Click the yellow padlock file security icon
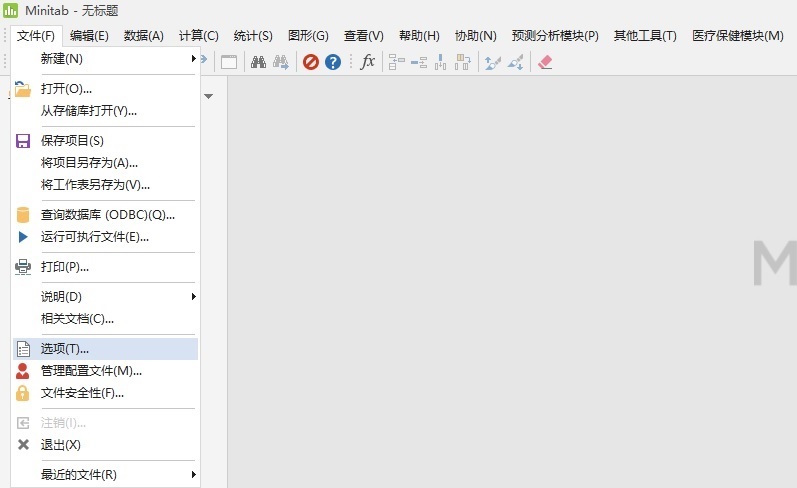The width and height of the screenshot is (797, 488). (22, 393)
